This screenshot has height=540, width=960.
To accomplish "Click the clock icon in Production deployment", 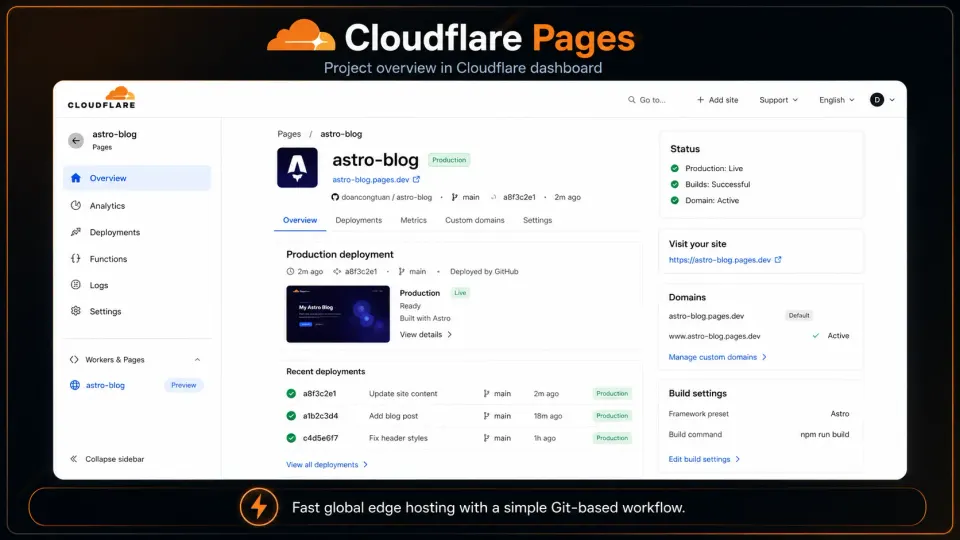I will tap(290, 271).
